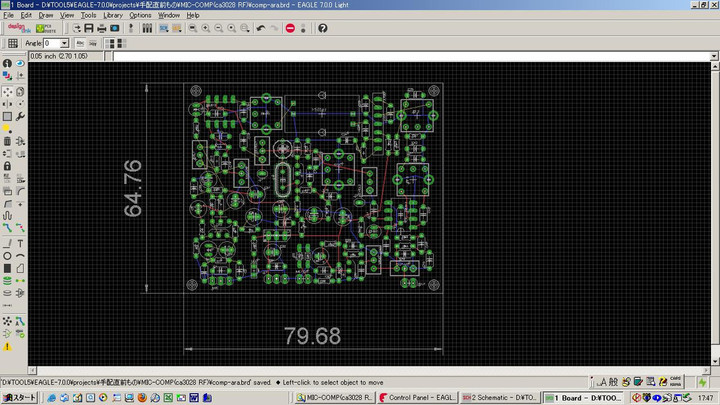This screenshot has width=720, height=405.
Task: Click the Print icon
Action: pyautogui.click(x=101, y=28)
